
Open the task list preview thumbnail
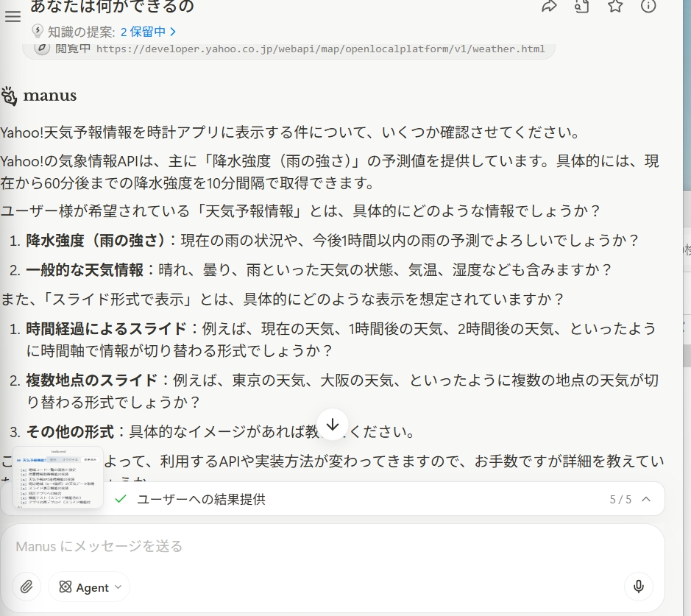(57, 477)
